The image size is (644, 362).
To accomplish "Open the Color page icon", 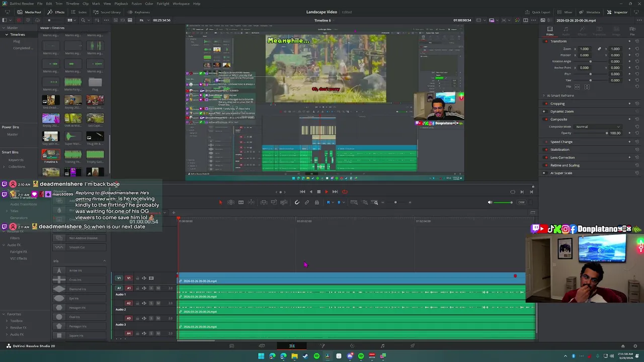I will 352,346.
